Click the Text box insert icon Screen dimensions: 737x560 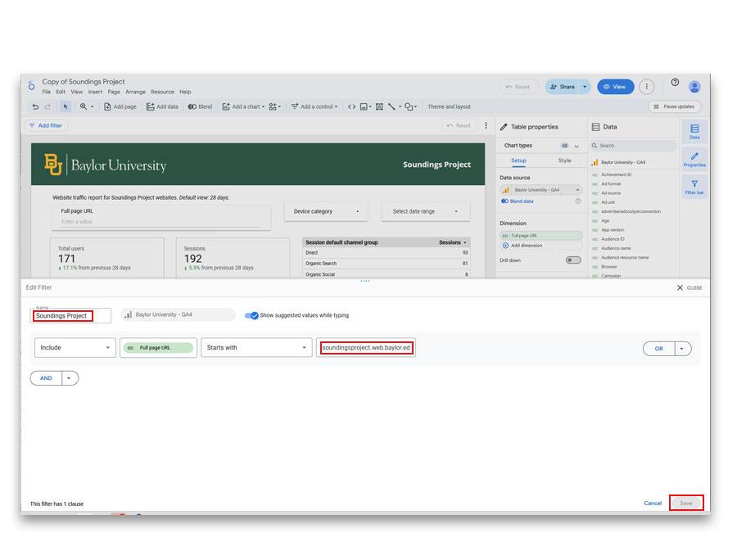[379, 106]
